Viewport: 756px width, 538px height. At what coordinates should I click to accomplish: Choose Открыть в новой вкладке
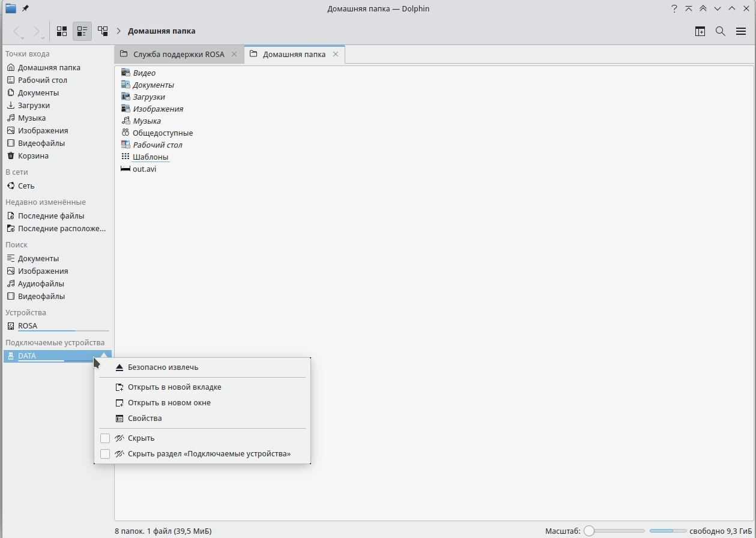(x=202, y=387)
